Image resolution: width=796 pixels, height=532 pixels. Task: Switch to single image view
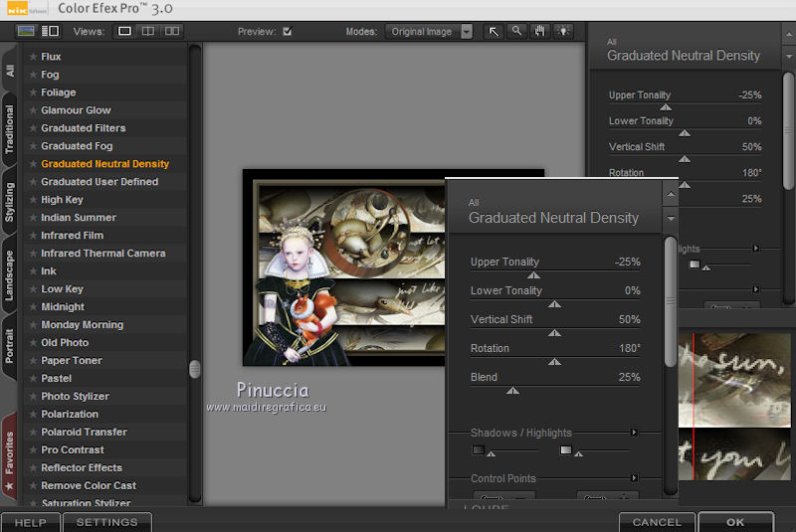[124, 31]
